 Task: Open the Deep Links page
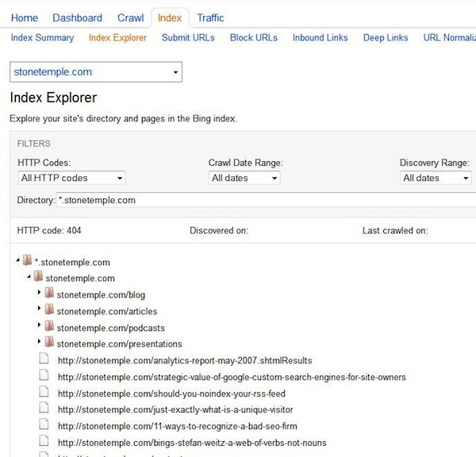386,37
